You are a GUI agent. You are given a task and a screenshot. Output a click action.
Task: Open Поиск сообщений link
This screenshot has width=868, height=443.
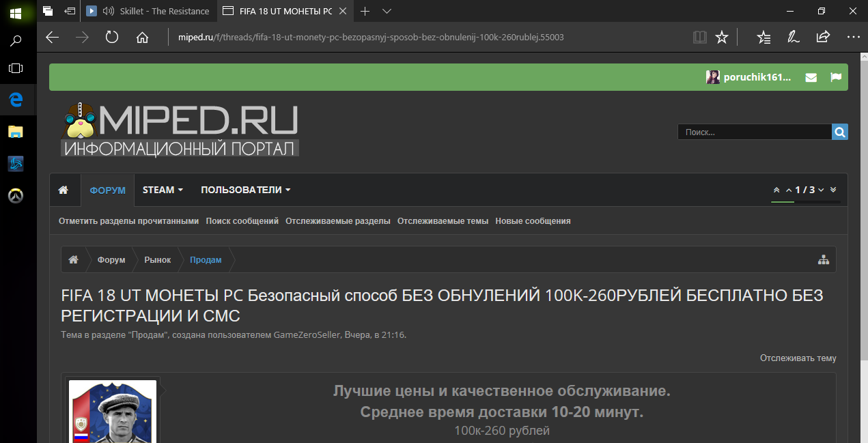[242, 221]
